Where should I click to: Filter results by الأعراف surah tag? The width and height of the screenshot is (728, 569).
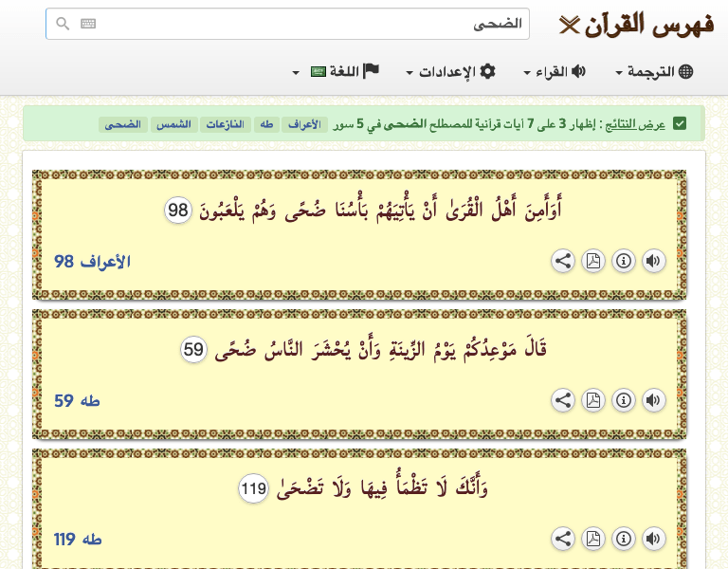pos(301,125)
